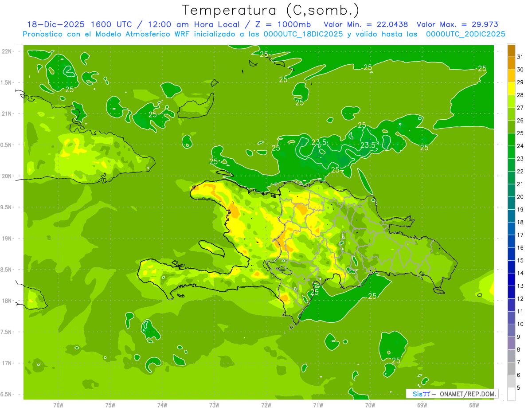Click the legend color between 26 and 27
This screenshot has height=411, width=532.
coord(511,114)
